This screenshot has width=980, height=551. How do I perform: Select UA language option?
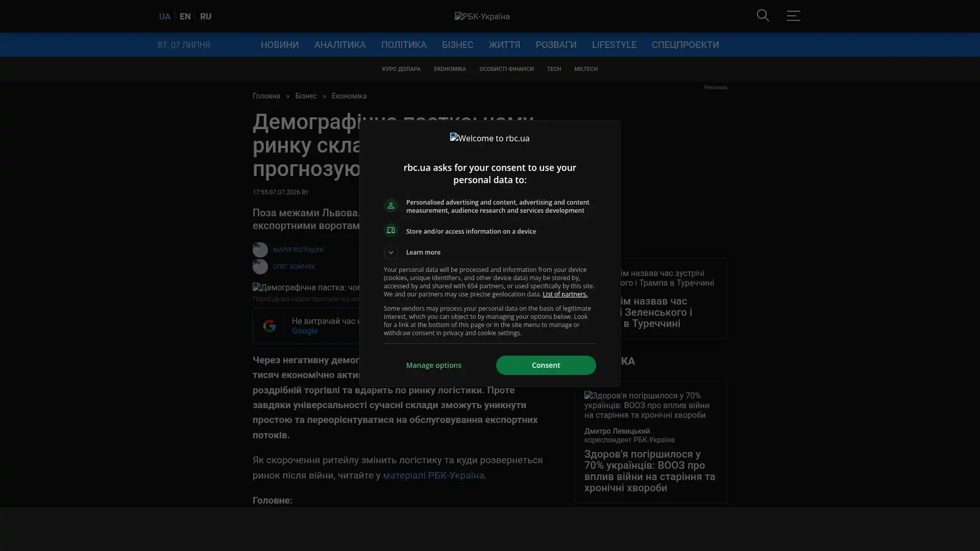click(164, 16)
